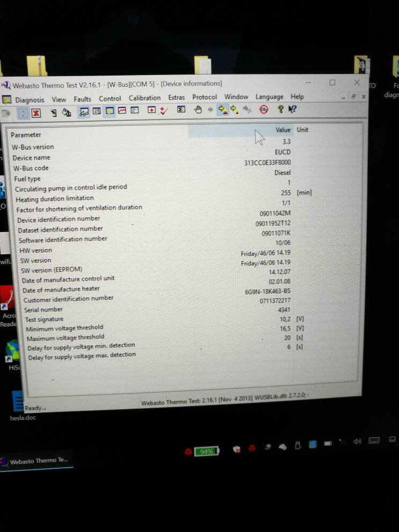Select the W-Bus code row
This screenshot has height=532, width=399.
31,168
